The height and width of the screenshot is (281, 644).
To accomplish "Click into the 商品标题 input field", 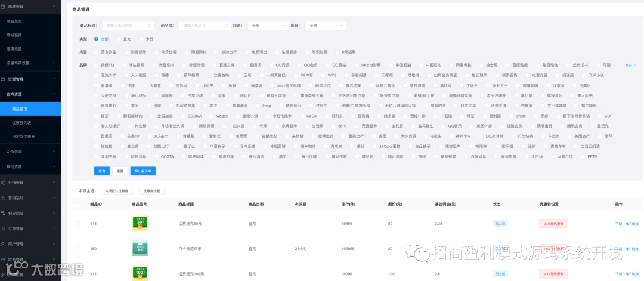I will [x=129, y=26].
